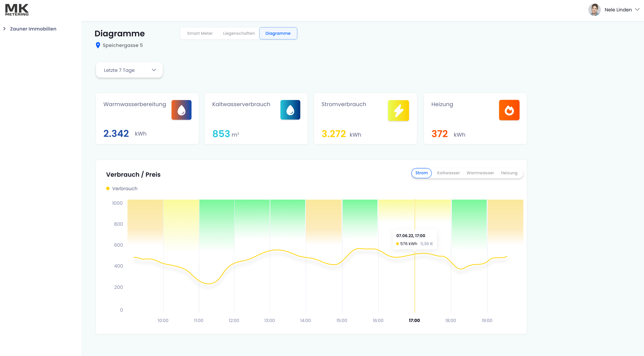Click the Diagramme tab
This screenshot has height=356, width=644.
(278, 33)
